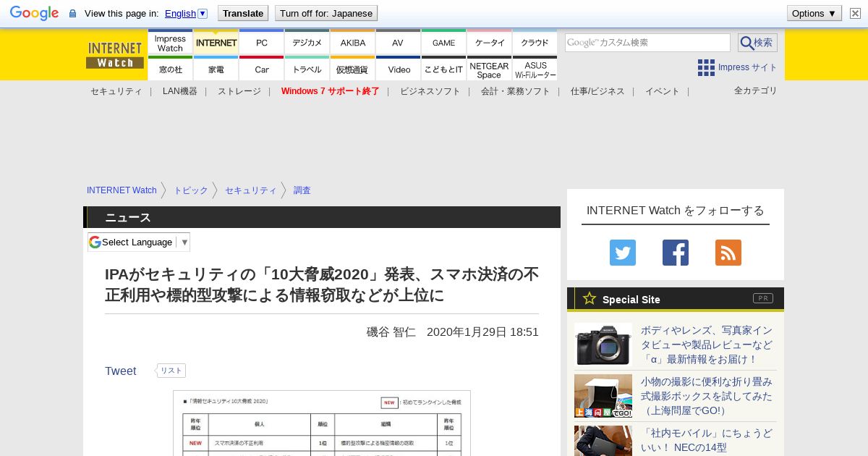Open the PC tab
868x456 pixels.
pyautogui.click(x=261, y=43)
